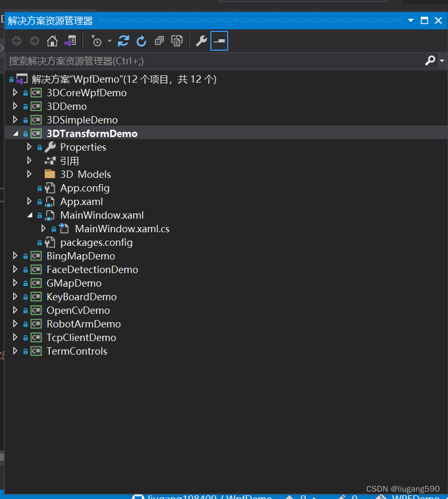Collapse the 3DTransformDemo project node
The width and height of the screenshot is (448, 499).
pyautogui.click(x=15, y=134)
